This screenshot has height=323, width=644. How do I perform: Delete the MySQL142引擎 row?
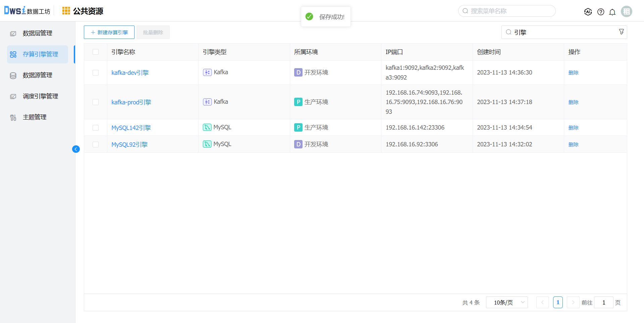click(x=573, y=128)
